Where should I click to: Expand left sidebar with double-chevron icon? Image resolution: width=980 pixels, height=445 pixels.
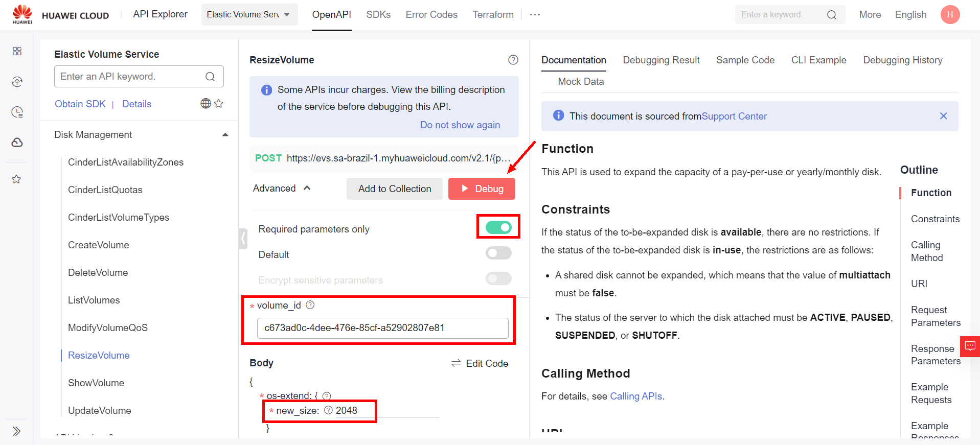pyautogui.click(x=16, y=431)
